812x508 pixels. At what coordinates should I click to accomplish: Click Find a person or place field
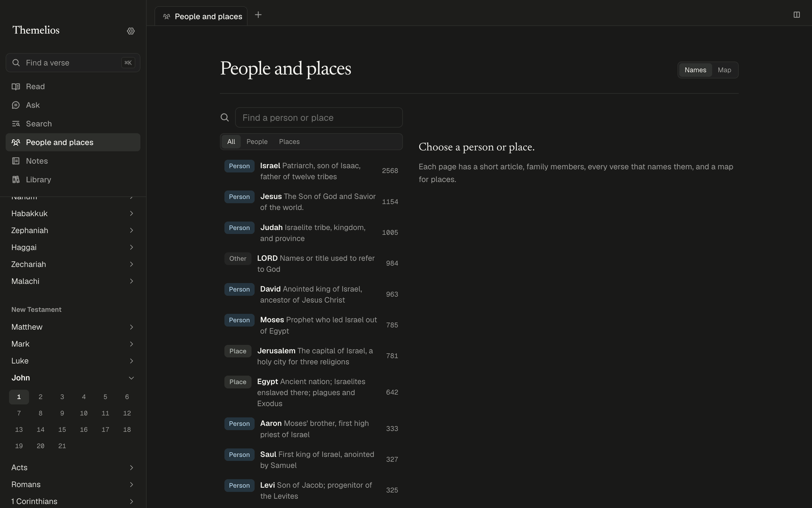319,117
